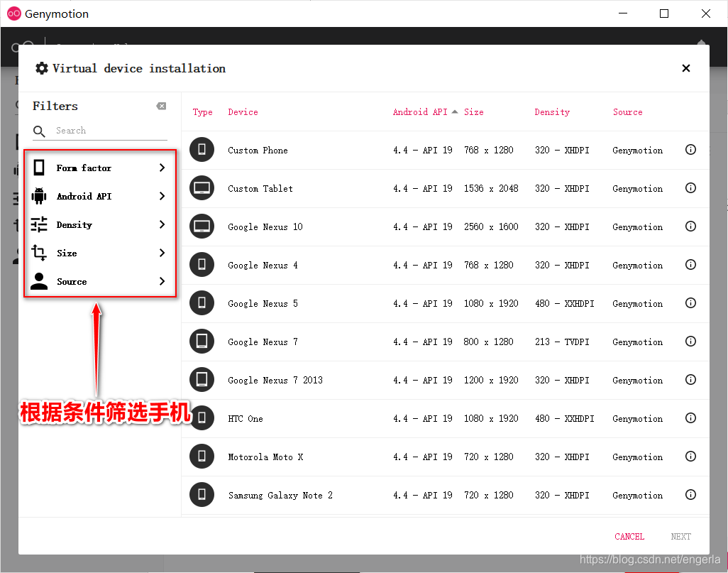The height and width of the screenshot is (573, 728).
Task: Cancel the device installation
Action: [x=629, y=536]
